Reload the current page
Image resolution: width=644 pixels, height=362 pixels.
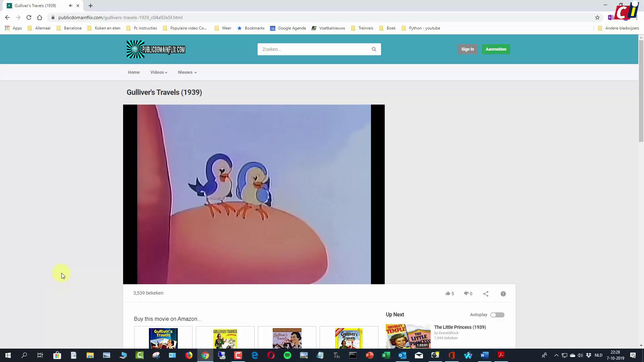(29, 17)
